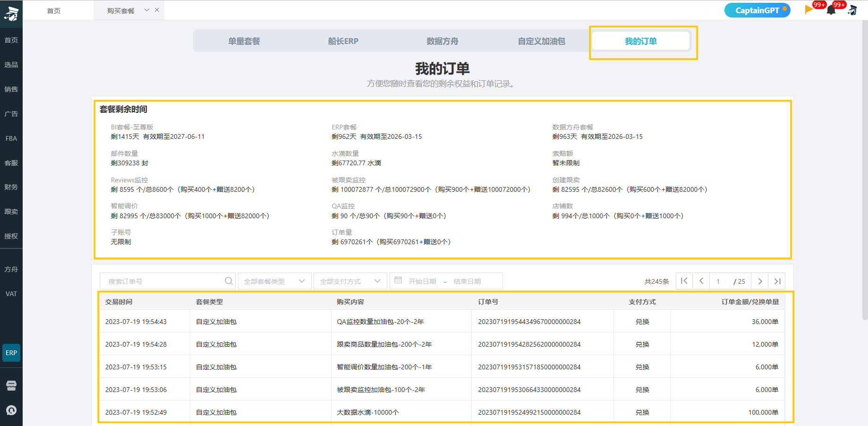The height and width of the screenshot is (426, 868).
Task: Click the 交易时间 column header
Action: 119,302
